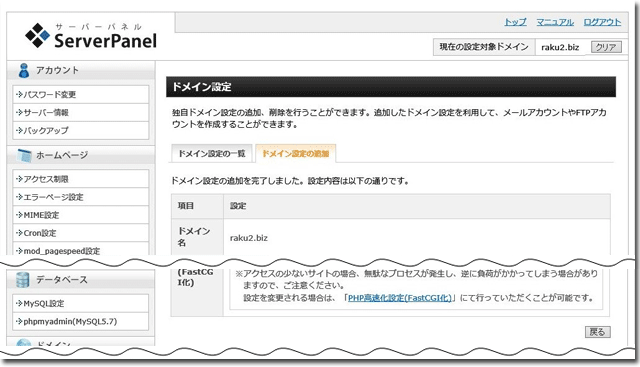The image size is (640, 367).
Task: Click the 戻る button
Action: (598, 331)
